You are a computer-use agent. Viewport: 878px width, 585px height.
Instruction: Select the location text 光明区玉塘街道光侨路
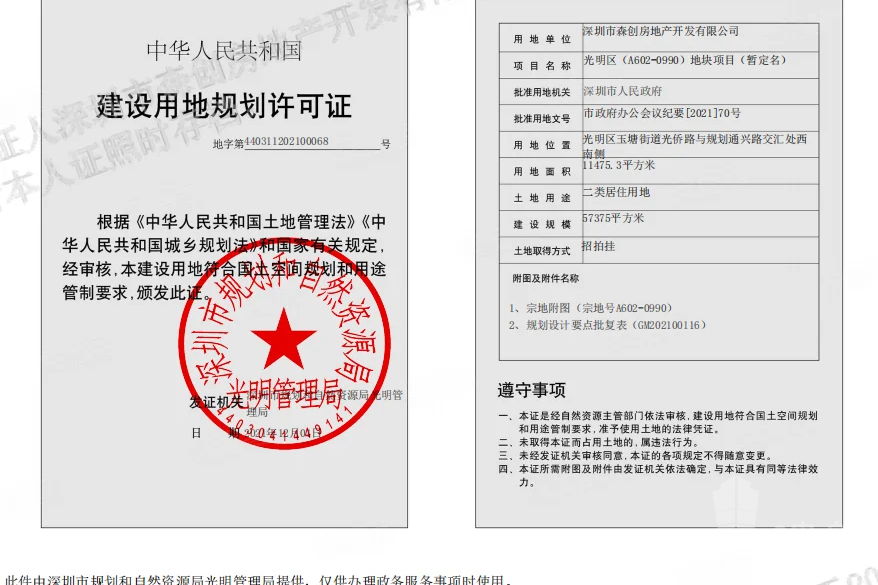[638, 139]
